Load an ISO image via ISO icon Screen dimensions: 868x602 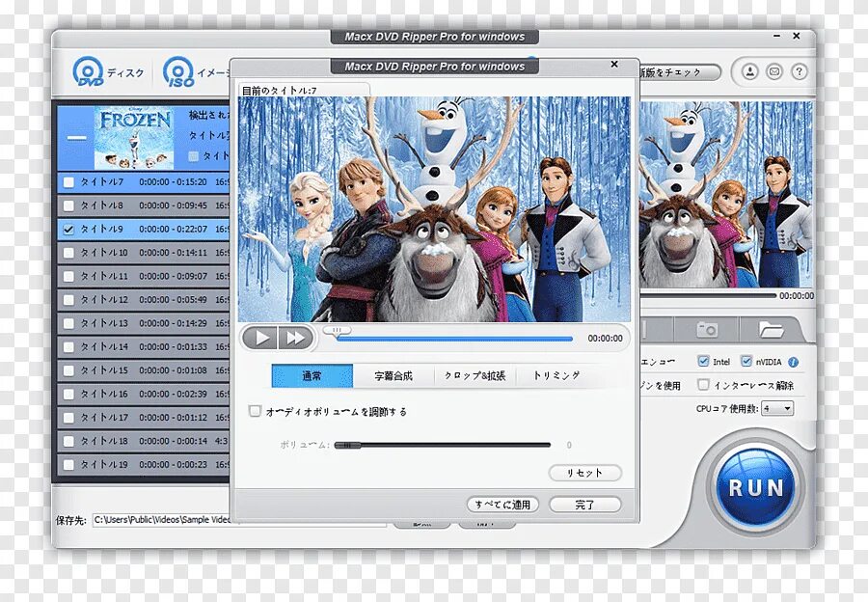(x=178, y=72)
